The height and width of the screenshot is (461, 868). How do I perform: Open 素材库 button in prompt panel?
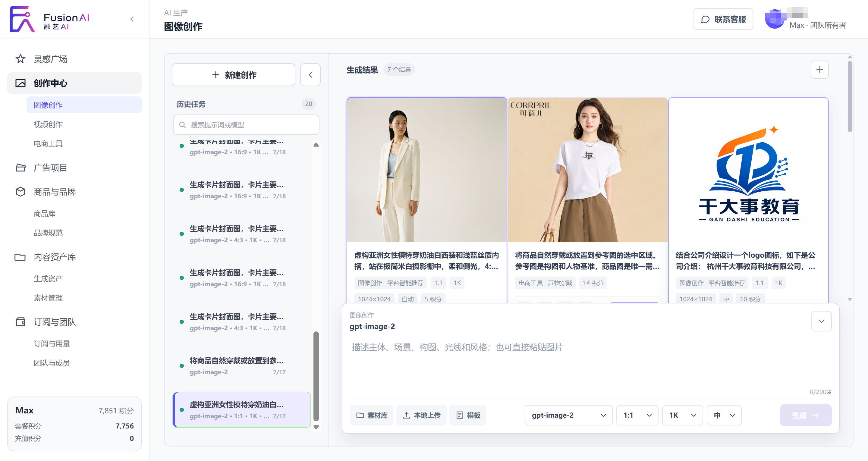coord(372,415)
